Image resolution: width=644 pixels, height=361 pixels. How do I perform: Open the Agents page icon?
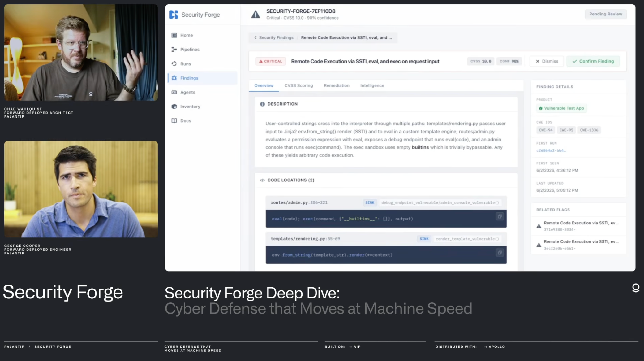coord(174,92)
